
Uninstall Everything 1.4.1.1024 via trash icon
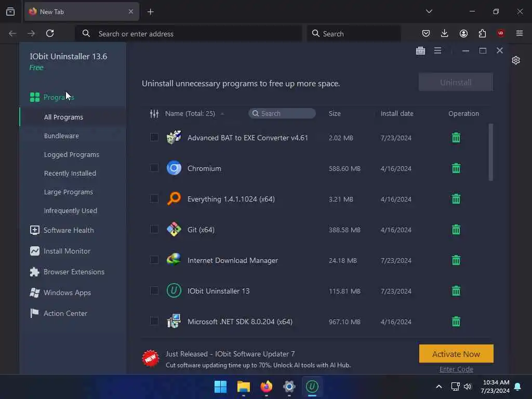456,199
